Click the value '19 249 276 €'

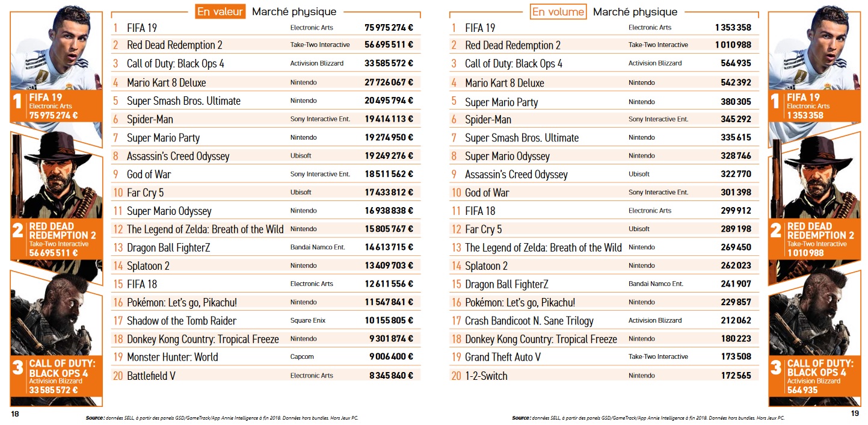click(x=389, y=156)
